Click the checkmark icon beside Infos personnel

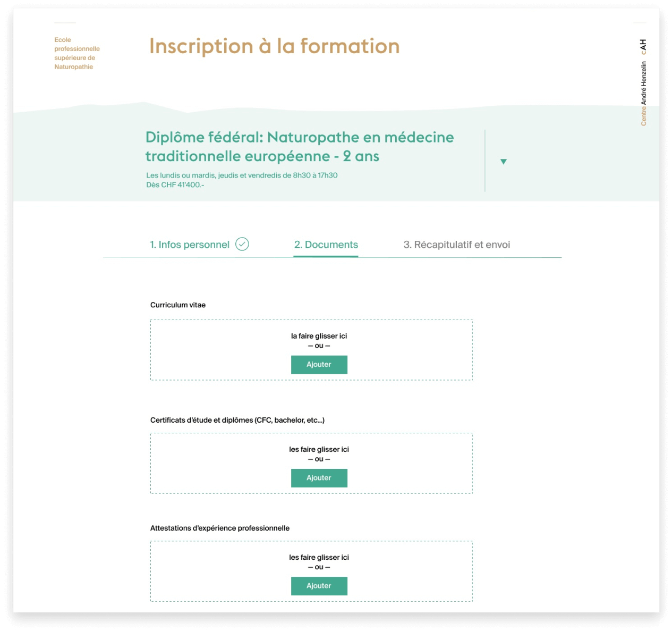click(242, 244)
